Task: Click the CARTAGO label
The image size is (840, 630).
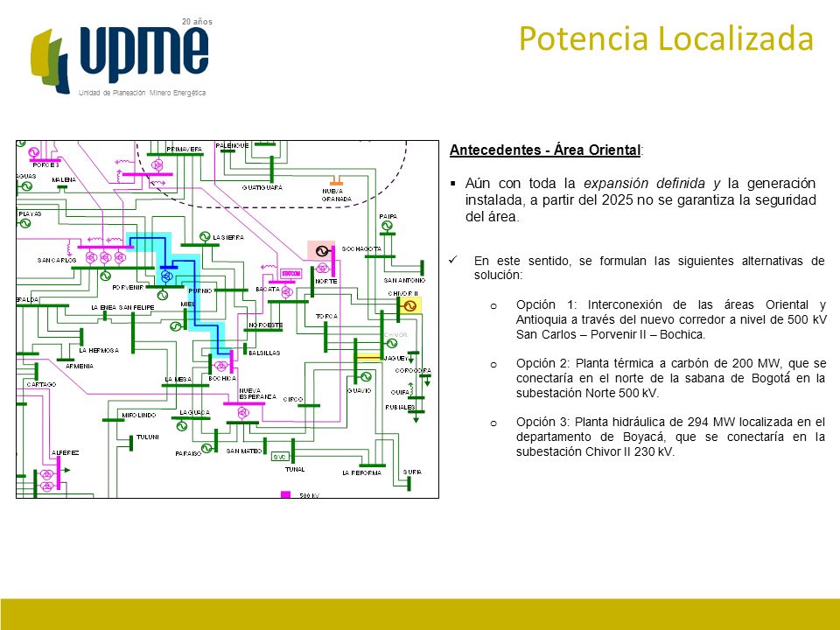Action: (x=41, y=385)
